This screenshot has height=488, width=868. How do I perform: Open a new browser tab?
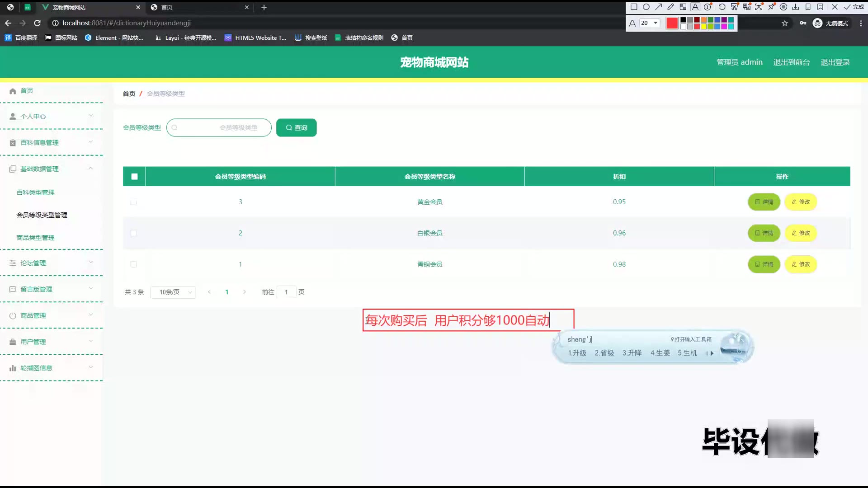pos(264,7)
